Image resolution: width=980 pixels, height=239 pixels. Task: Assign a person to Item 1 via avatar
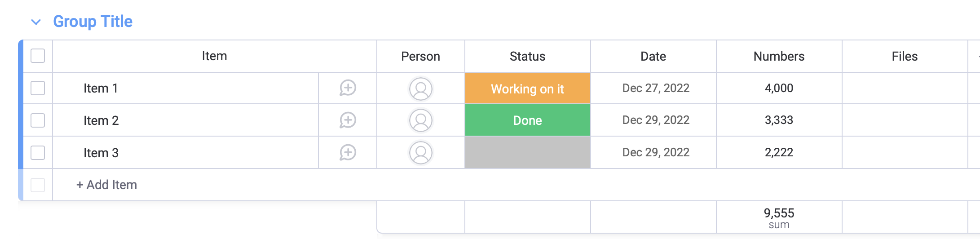tap(421, 89)
